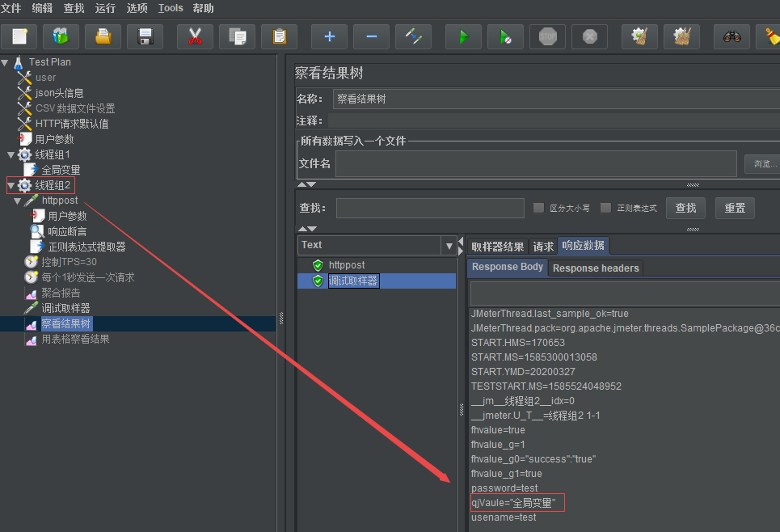This screenshot has width=780, height=532.
Task: Start the test with green play icon
Action: [x=464, y=36]
